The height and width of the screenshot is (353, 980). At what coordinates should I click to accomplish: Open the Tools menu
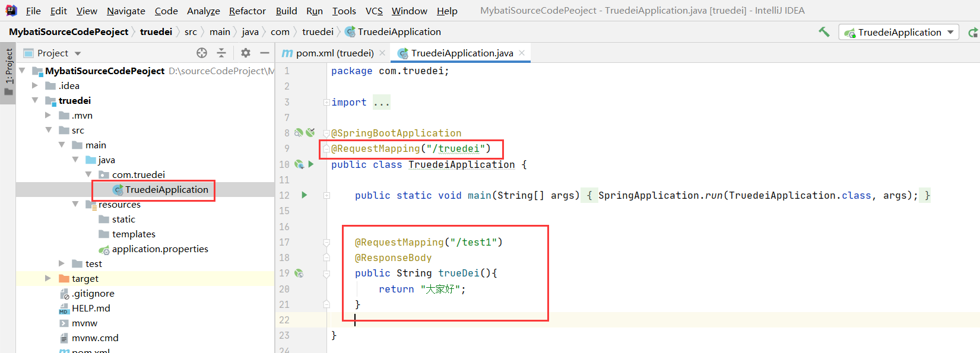pyautogui.click(x=344, y=11)
